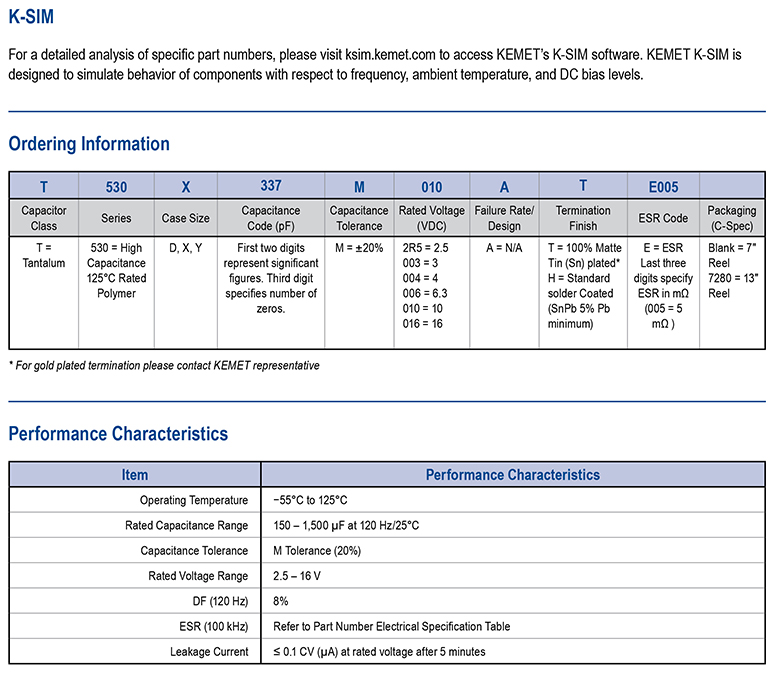Image resolution: width=775 pixels, height=675 pixels.
Task: Click 'T = 100% Matte Tin (Sn) plated'
Action: tap(585, 255)
